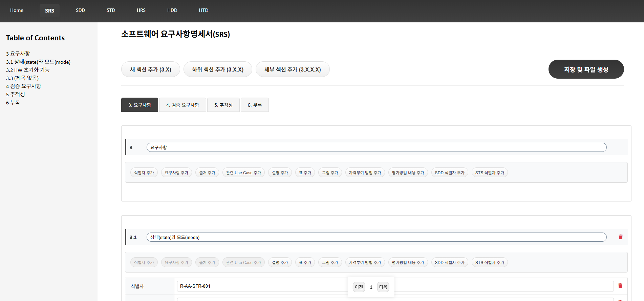Click '새 섹션 추가 (3.X)' button
This screenshot has height=301, width=644.
click(151, 69)
